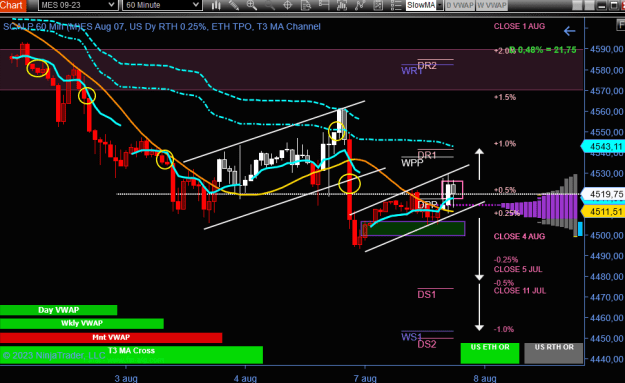Image resolution: width=625 pixels, height=383 pixels.
Task: Click the US RTH OR grey box
Action: point(554,353)
